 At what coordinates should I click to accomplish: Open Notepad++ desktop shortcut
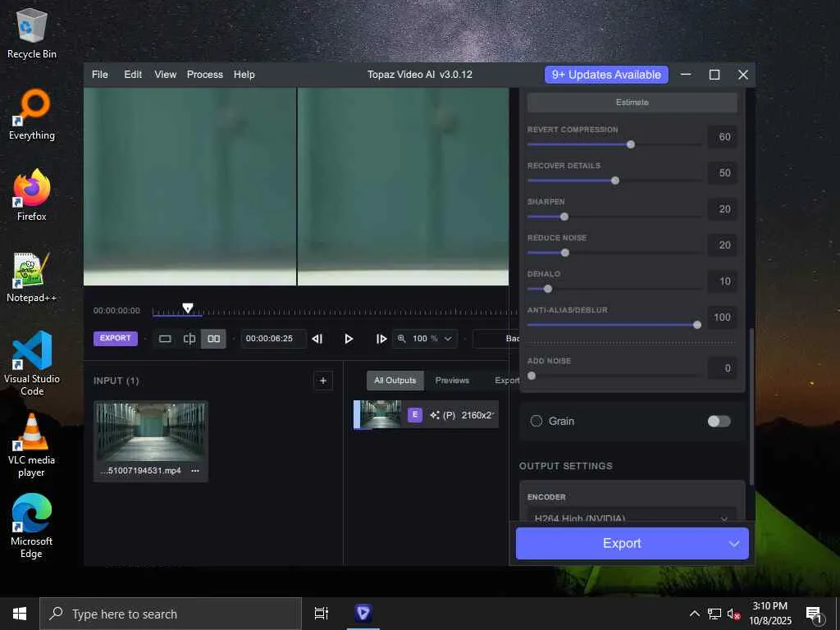32,277
